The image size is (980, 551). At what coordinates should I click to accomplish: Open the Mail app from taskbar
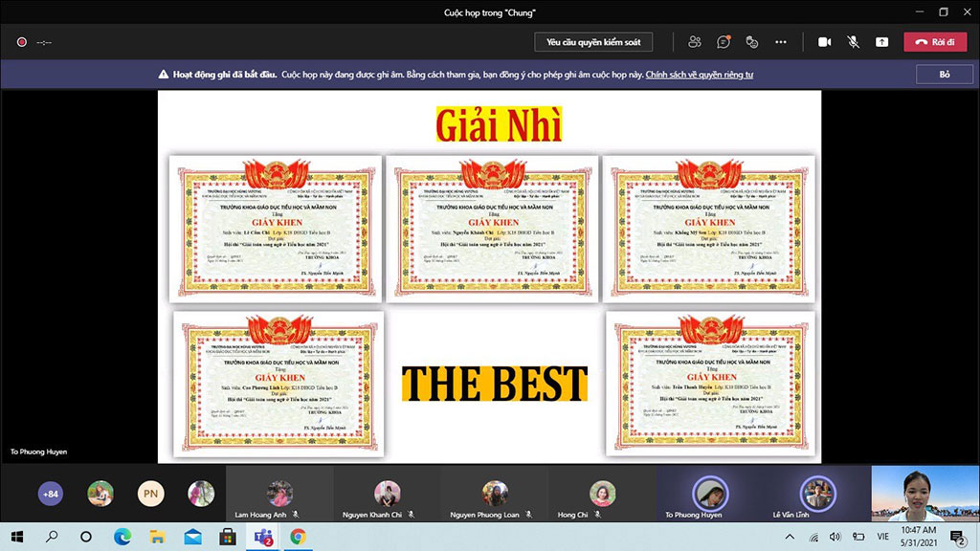click(192, 537)
